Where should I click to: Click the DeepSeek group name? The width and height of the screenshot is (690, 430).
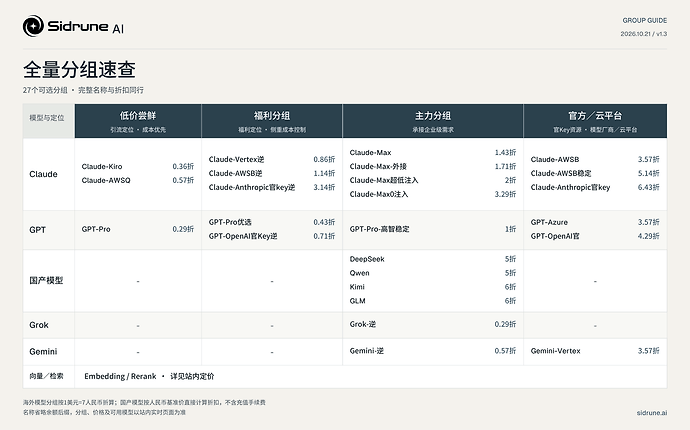(367, 259)
